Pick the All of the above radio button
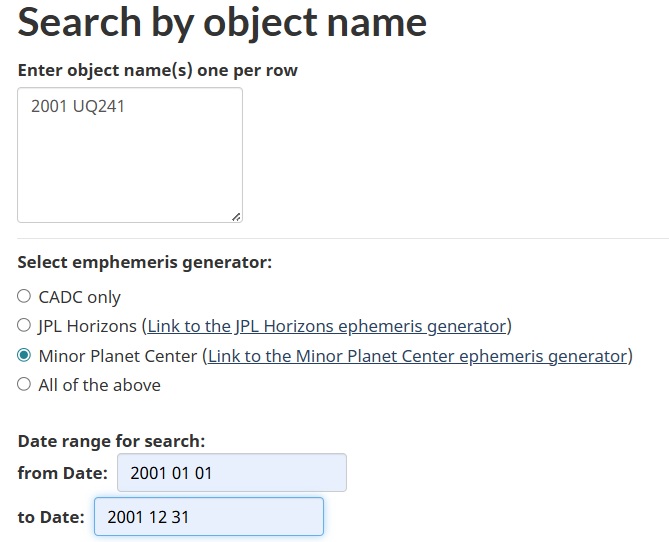Image resolution: width=669 pixels, height=542 pixels. [x=24, y=384]
